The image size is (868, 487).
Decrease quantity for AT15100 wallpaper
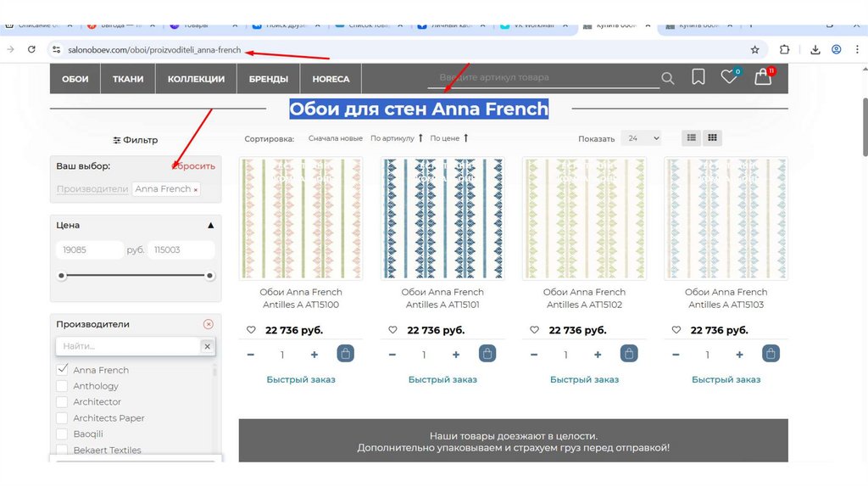click(251, 355)
